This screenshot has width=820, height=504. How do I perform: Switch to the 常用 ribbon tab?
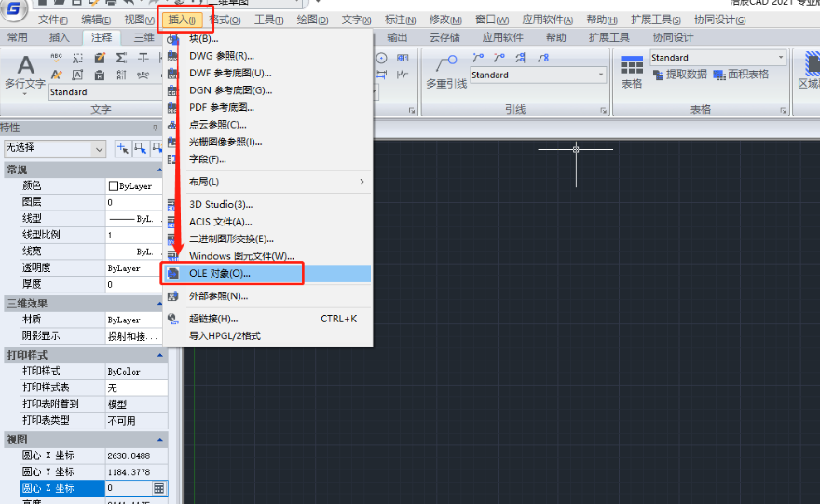click(18, 37)
